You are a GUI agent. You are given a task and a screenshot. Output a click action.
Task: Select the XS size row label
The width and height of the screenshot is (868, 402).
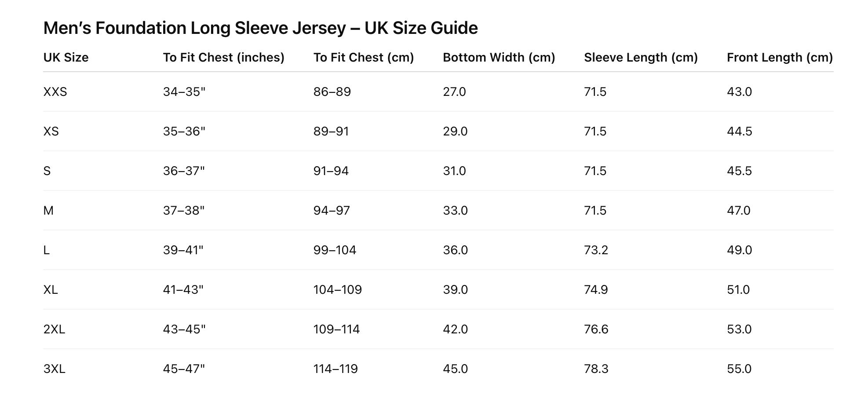[x=51, y=132]
